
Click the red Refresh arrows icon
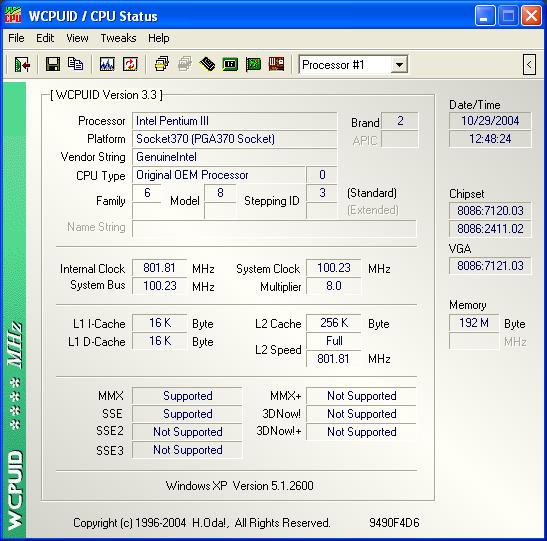pos(130,65)
